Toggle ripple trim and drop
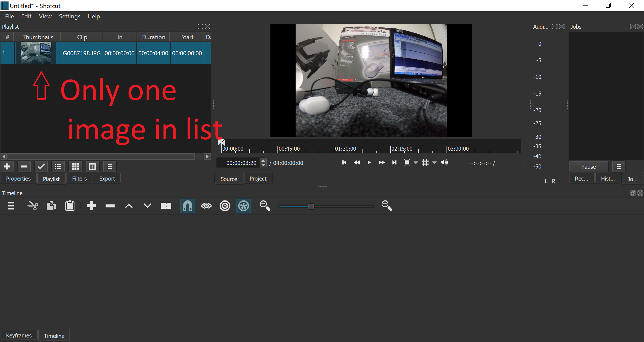 225,206
